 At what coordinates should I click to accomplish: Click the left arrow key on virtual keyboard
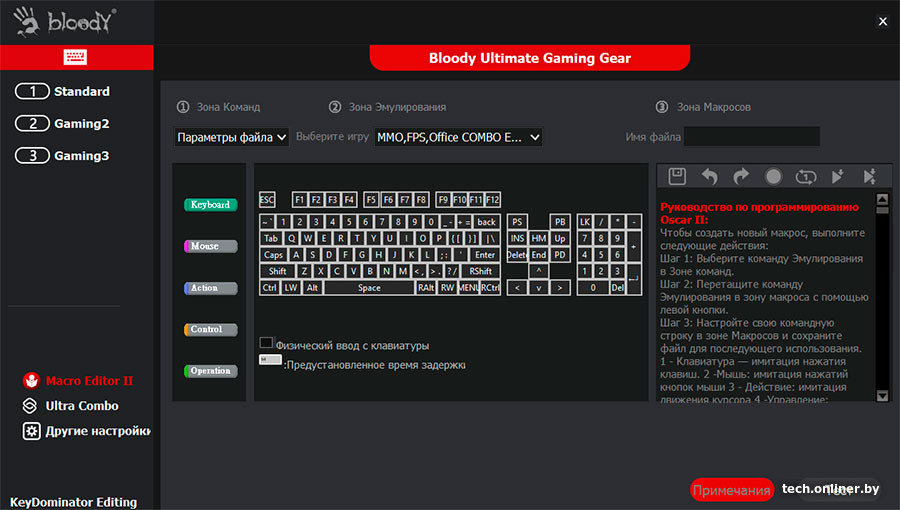click(517, 288)
